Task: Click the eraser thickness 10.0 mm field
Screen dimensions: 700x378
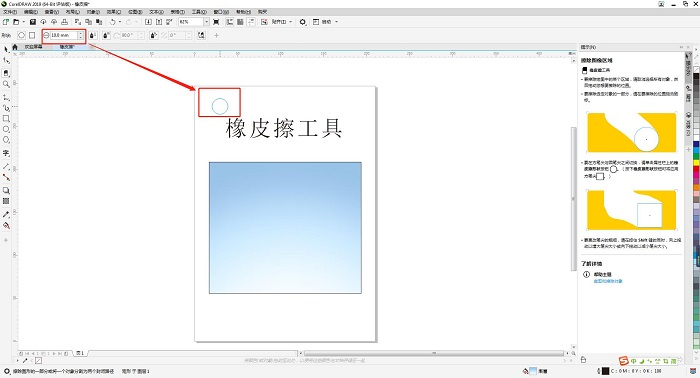Action: tap(63, 35)
